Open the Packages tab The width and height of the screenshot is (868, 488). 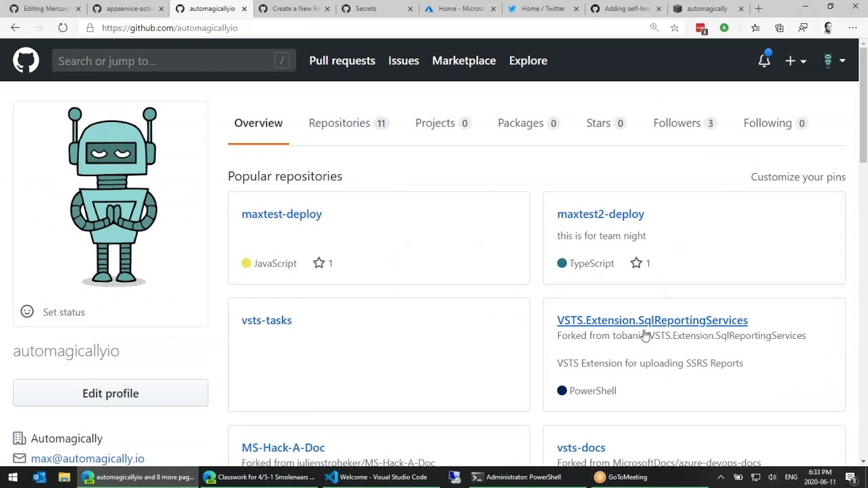point(528,123)
